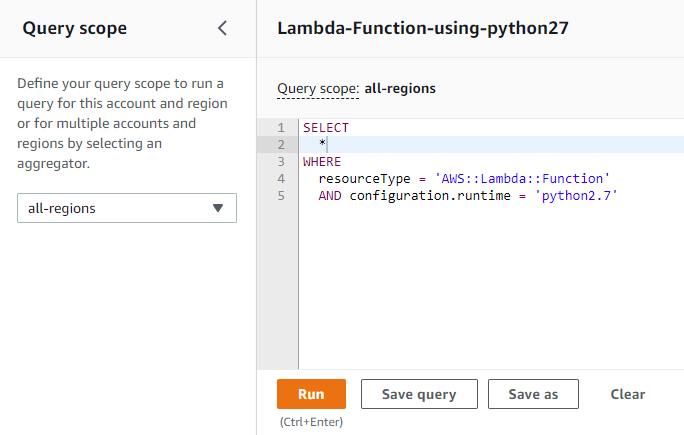Click the Save query button

click(419, 394)
